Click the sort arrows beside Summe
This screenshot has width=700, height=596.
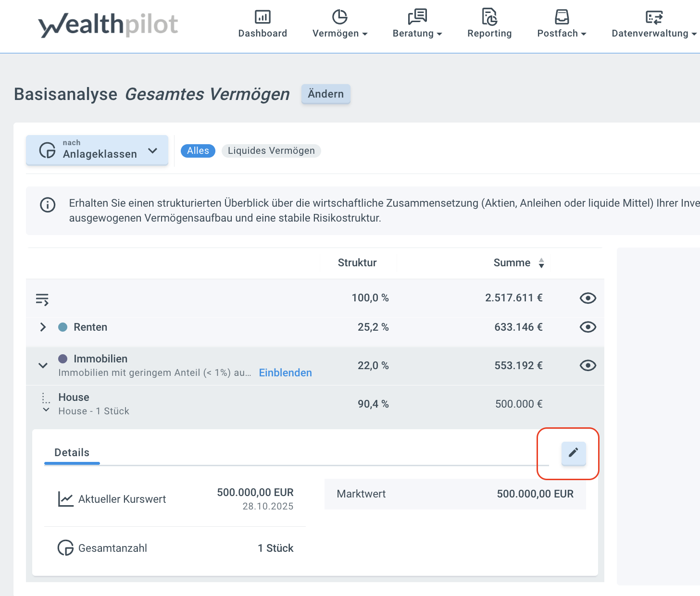coord(541,263)
